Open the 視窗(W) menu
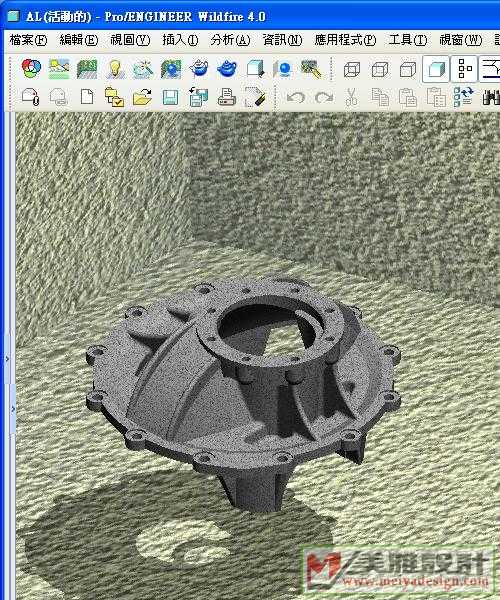This screenshot has width=500, height=600. [461, 40]
